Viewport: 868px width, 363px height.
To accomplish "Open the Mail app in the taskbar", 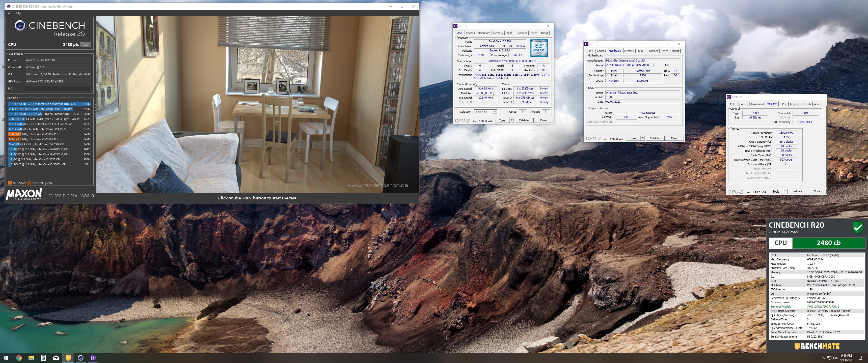I will coord(56,358).
